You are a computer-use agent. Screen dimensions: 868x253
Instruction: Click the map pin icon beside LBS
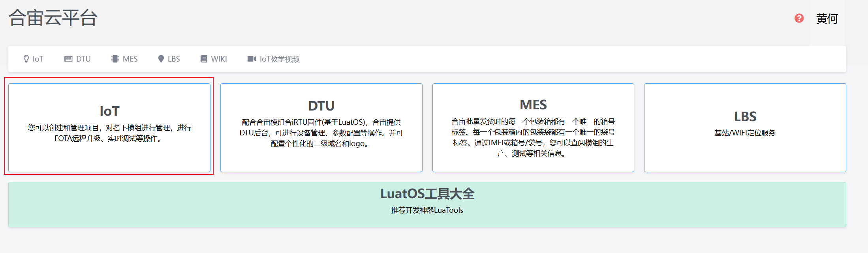(161, 59)
